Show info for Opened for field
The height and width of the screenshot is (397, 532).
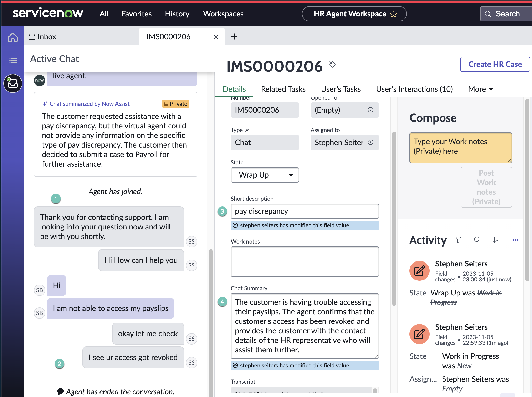pos(370,110)
